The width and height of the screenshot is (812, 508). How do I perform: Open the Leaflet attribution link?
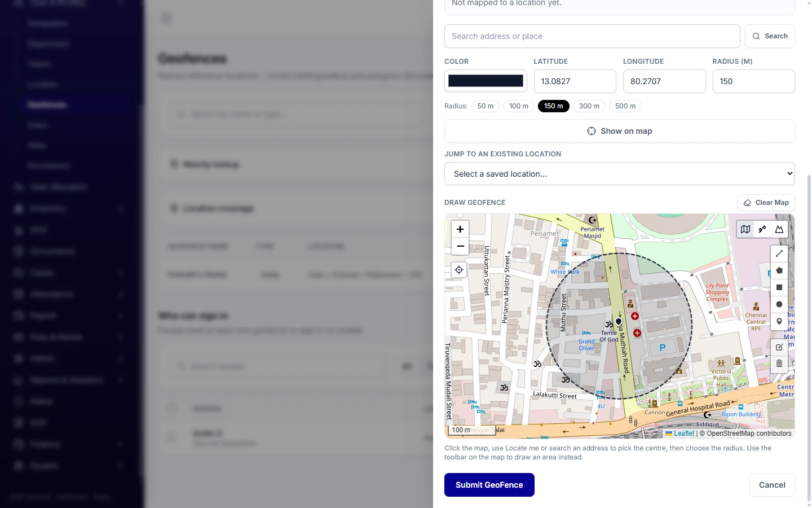point(680,433)
